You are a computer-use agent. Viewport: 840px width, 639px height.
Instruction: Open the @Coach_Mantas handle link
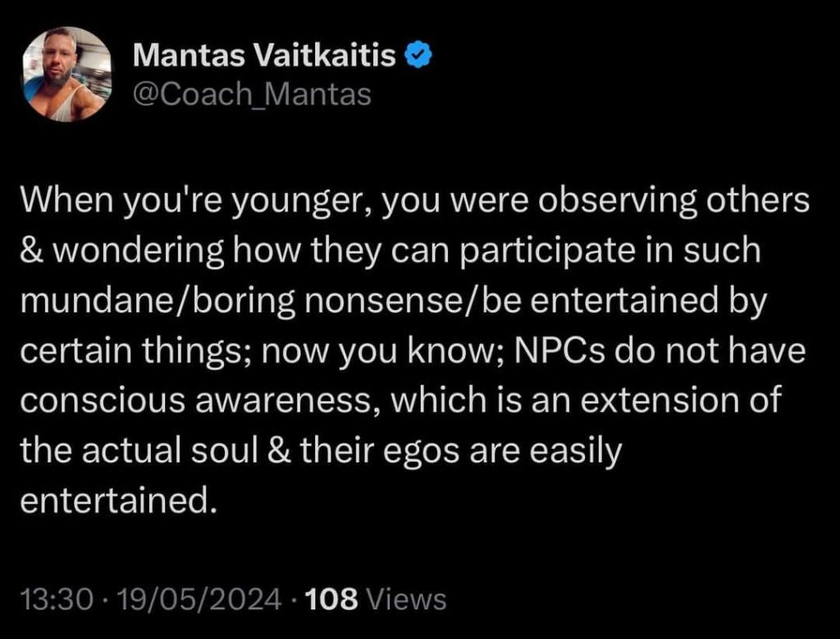tap(252, 95)
